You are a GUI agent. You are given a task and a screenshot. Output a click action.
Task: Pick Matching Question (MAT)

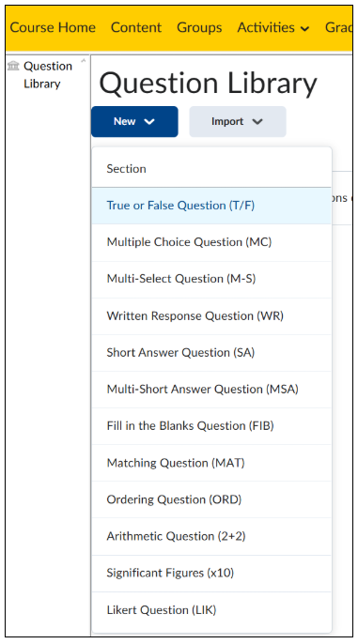211,463
